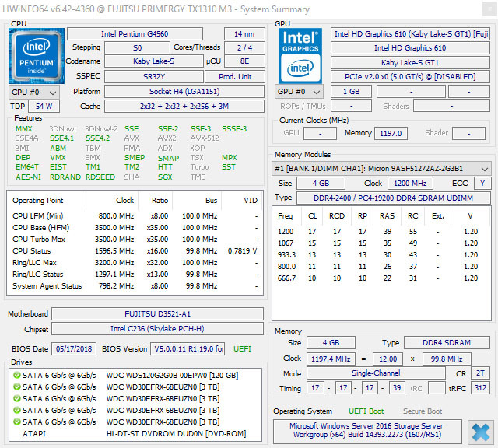Click the memory module Clock 1200 MHz field
498x448 pixels.
coord(410,184)
